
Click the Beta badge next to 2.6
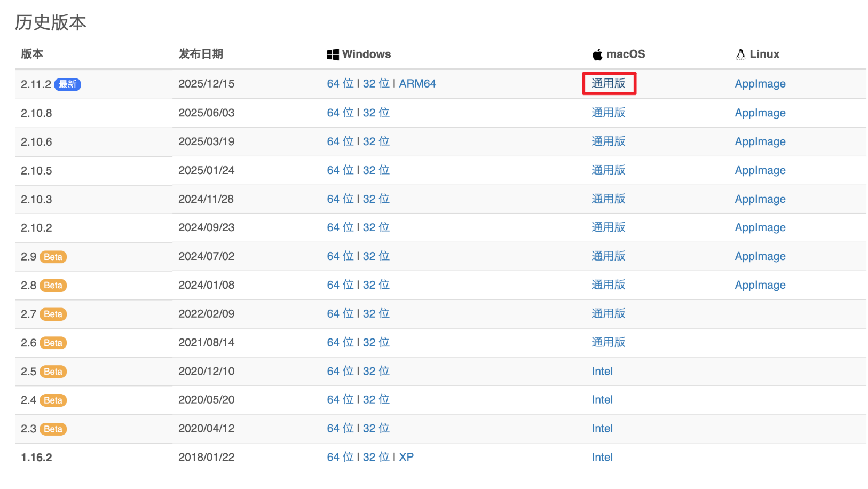click(53, 343)
